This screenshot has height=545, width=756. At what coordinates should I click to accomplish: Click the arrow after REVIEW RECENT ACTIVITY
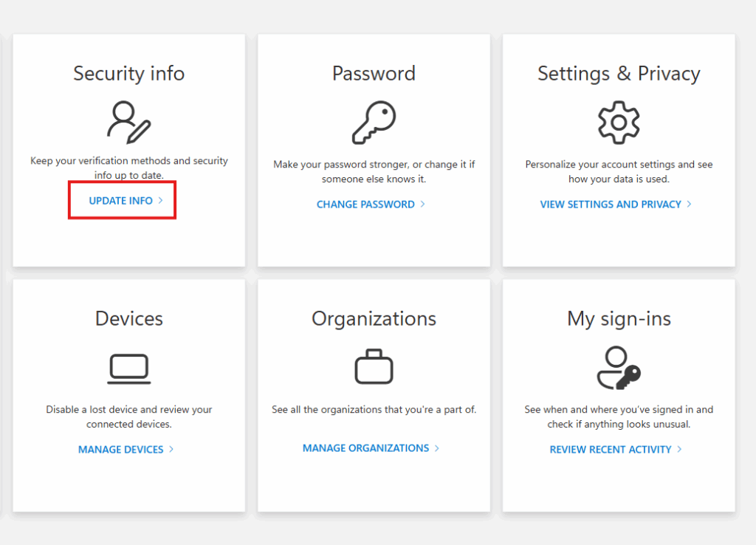[679, 449]
